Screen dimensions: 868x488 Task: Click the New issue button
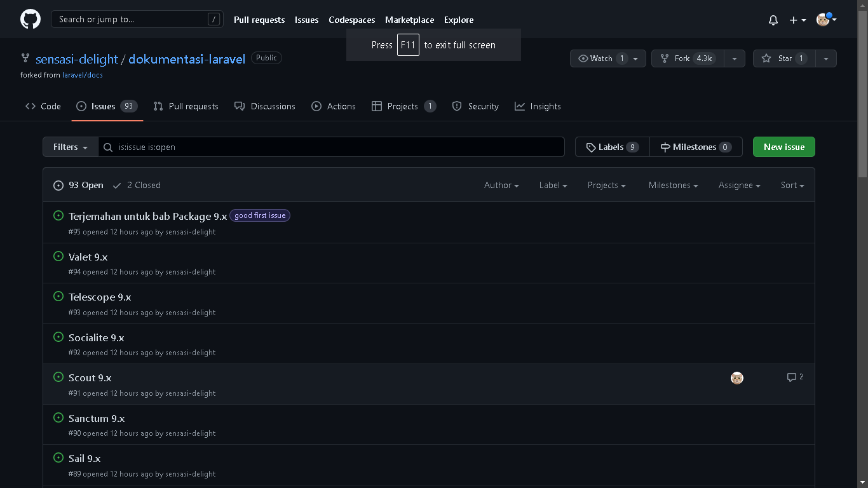click(784, 147)
